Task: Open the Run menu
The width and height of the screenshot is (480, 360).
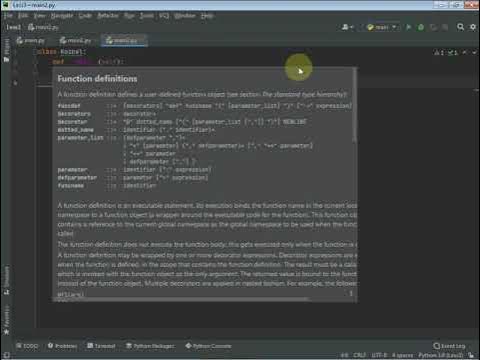Action: point(129,16)
